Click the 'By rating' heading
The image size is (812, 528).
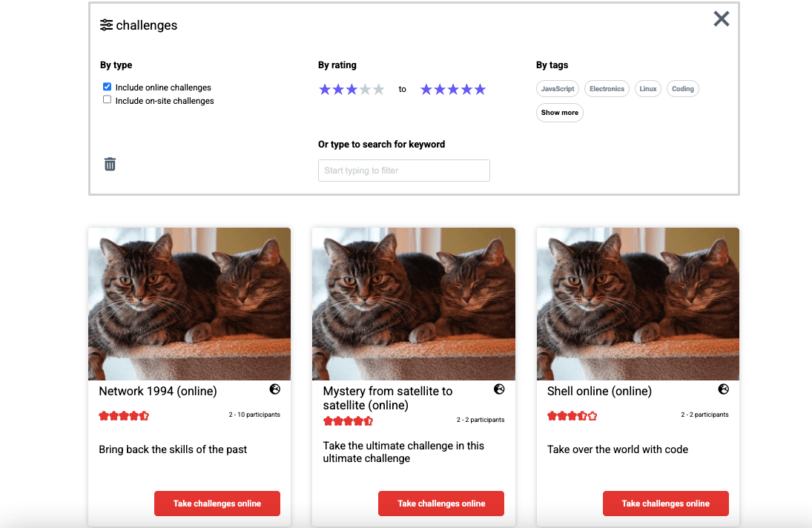point(337,65)
